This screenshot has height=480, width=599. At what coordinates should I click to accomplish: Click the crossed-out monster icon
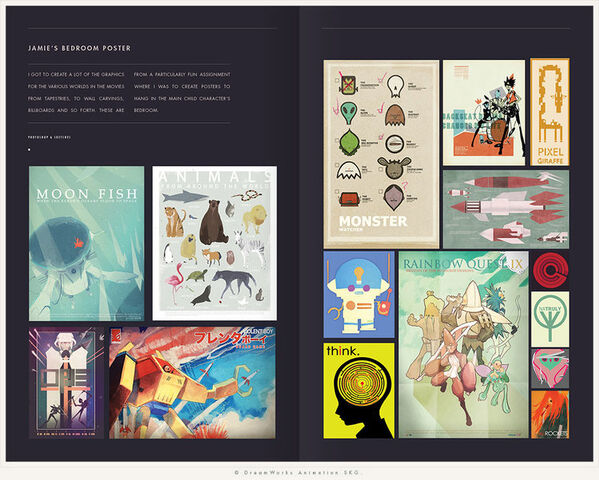coord(348,84)
